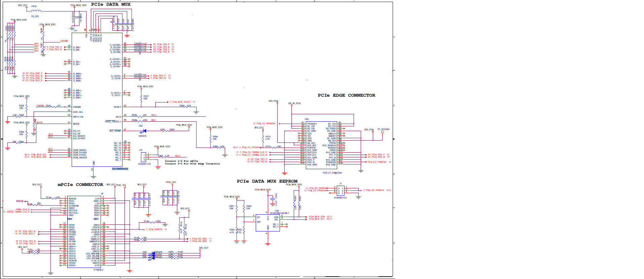Click the 'U32' reference designator
The image size is (644, 279).
pos(277,211)
